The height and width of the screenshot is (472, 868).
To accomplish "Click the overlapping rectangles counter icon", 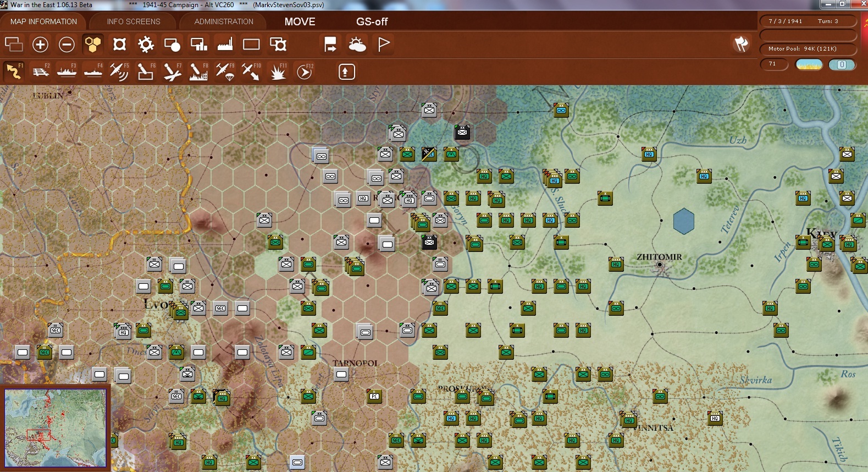I will coord(14,44).
